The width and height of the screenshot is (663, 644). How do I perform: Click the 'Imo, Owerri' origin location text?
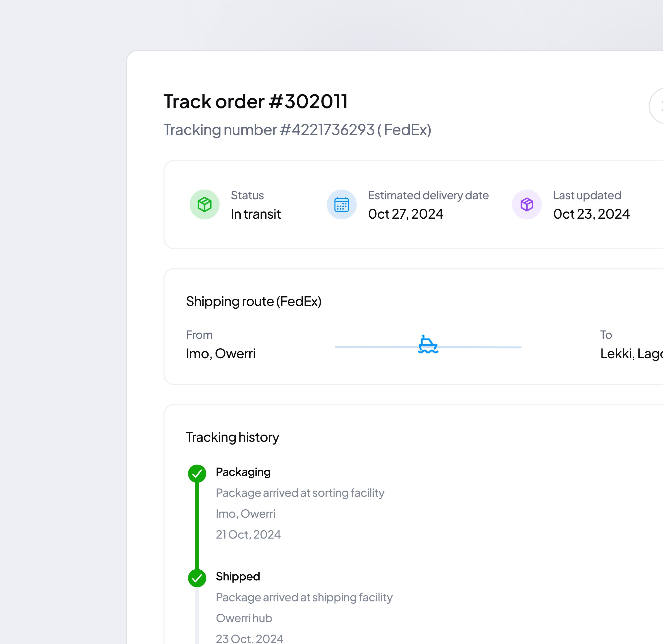point(220,353)
